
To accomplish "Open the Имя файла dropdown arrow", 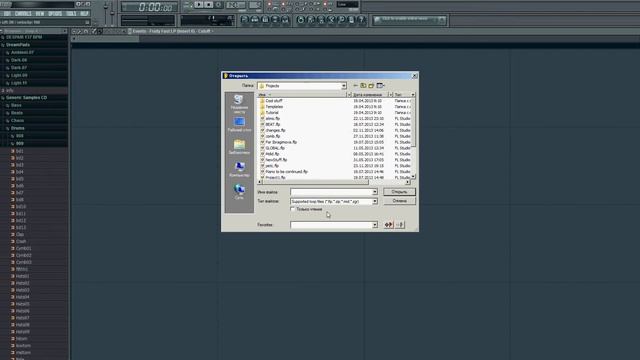I will (375, 192).
